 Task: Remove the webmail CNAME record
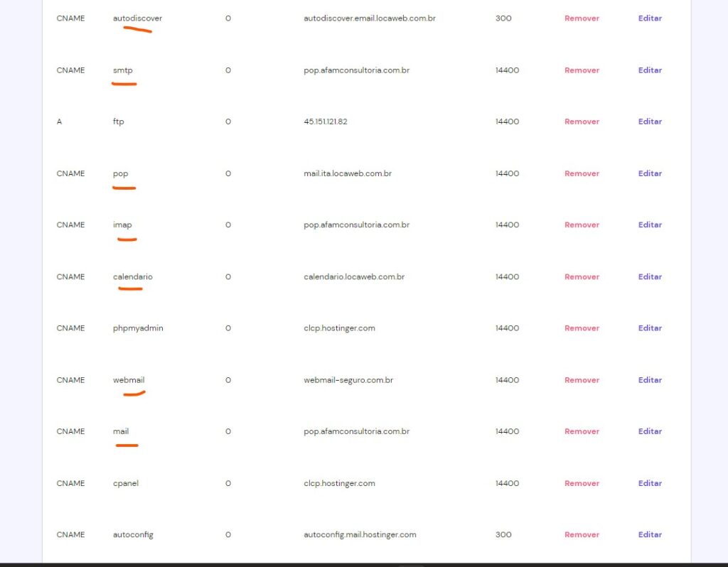point(582,380)
